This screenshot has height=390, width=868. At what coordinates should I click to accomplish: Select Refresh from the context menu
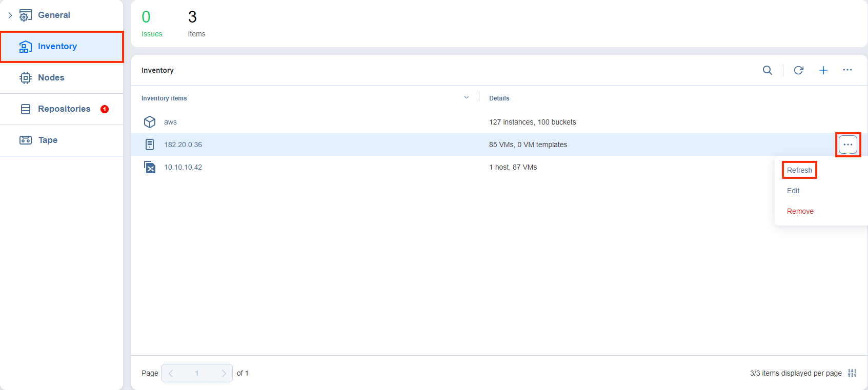pos(799,170)
